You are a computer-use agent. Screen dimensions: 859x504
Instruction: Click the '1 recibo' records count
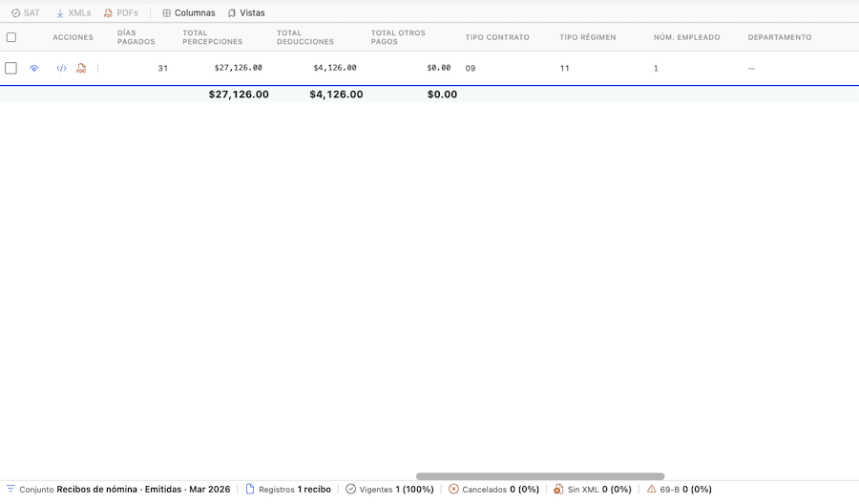coord(314,490)
